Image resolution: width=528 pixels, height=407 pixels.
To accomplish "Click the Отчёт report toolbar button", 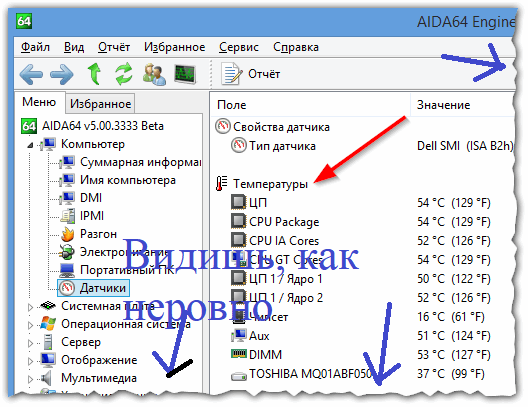I will pos(250,74).
